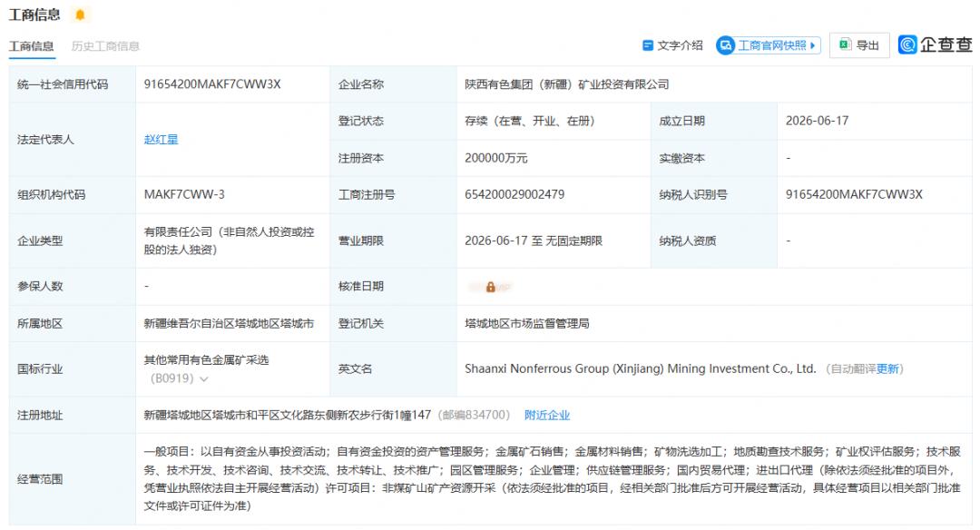The width and height of the screenshot is (980, 530).
Task: Click the 工商官网快照 snapshot icon
Action: pos(725,45)
